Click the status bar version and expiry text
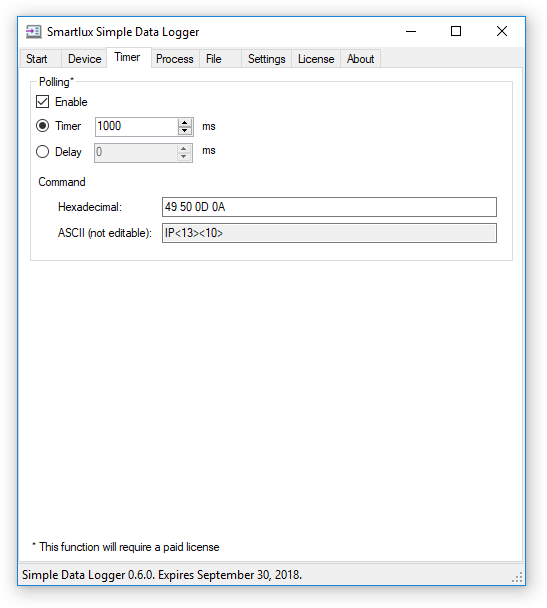 pyautogui.click(x=162, y=575)
